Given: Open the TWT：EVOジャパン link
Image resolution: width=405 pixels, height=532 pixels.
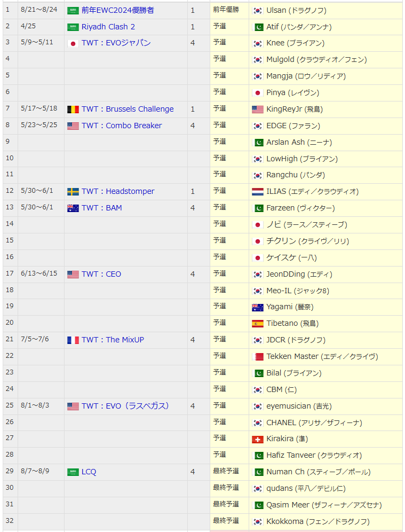Looking at the screenshot, I should (x=116, y=43).
